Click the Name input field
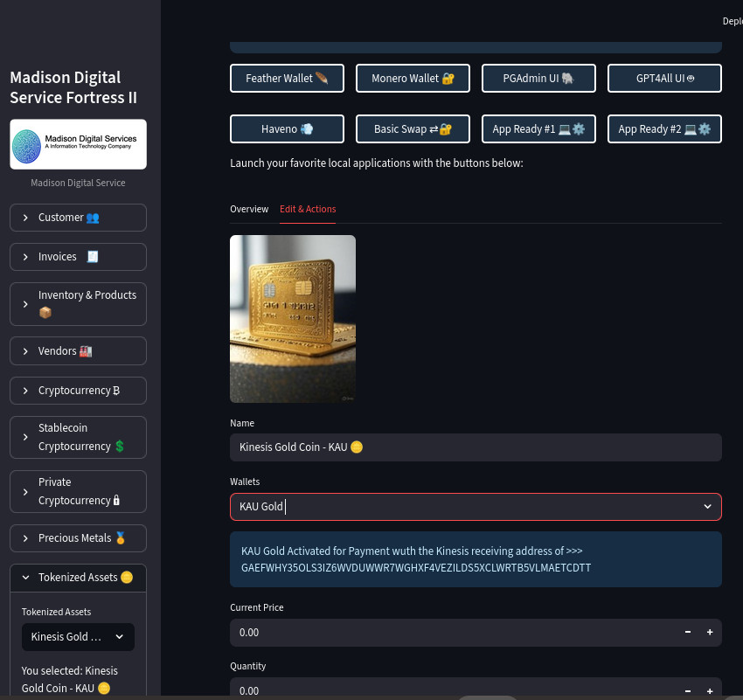The image size is (743, 700). (476, 447)
